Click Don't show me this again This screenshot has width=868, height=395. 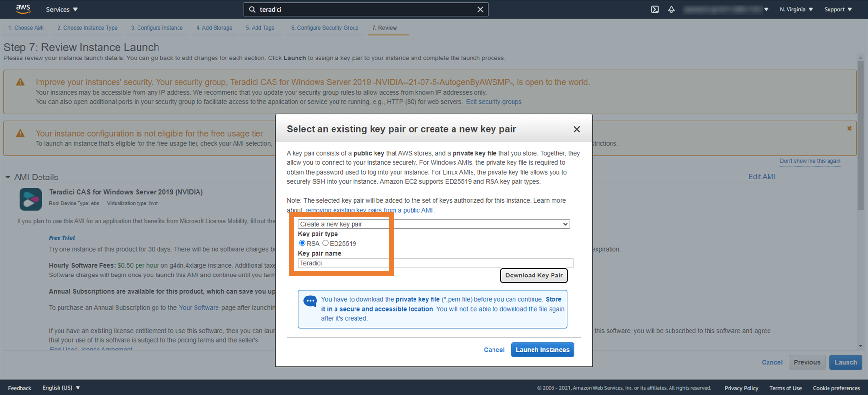[810, 161]
